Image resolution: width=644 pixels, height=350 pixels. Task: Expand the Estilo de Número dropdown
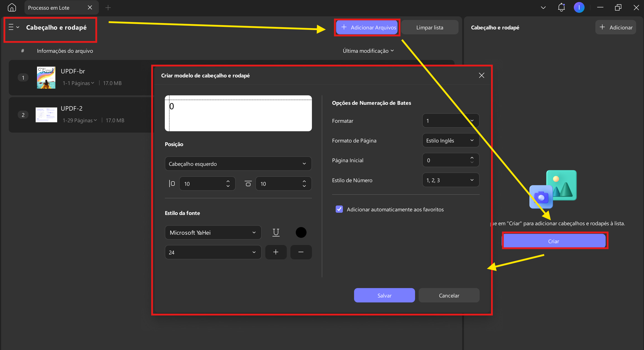click(x=450, y=180)
